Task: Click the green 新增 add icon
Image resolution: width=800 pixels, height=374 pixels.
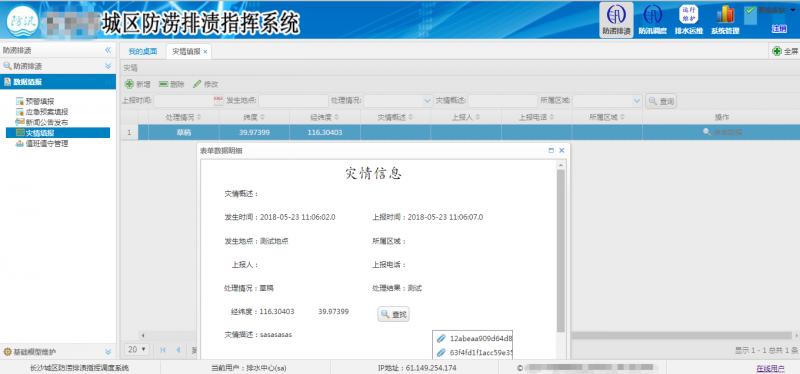Action: (x=130, y=84)
